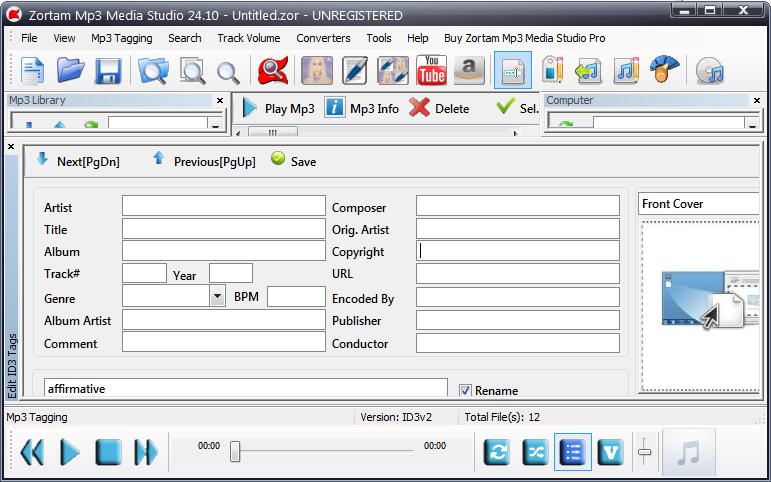Image resolution: width=771 pixels, height=482 pixels.
Task: Click the Composer input field
Action: tap(518, 206)
